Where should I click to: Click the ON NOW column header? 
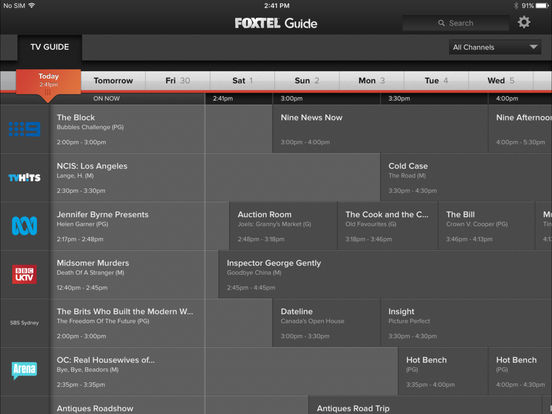point(106,99)
